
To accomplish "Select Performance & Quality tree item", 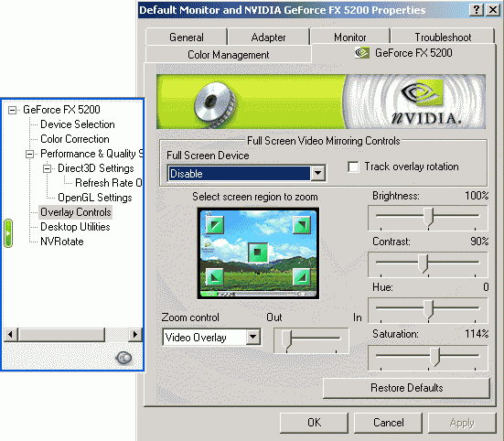I will 91,154.
